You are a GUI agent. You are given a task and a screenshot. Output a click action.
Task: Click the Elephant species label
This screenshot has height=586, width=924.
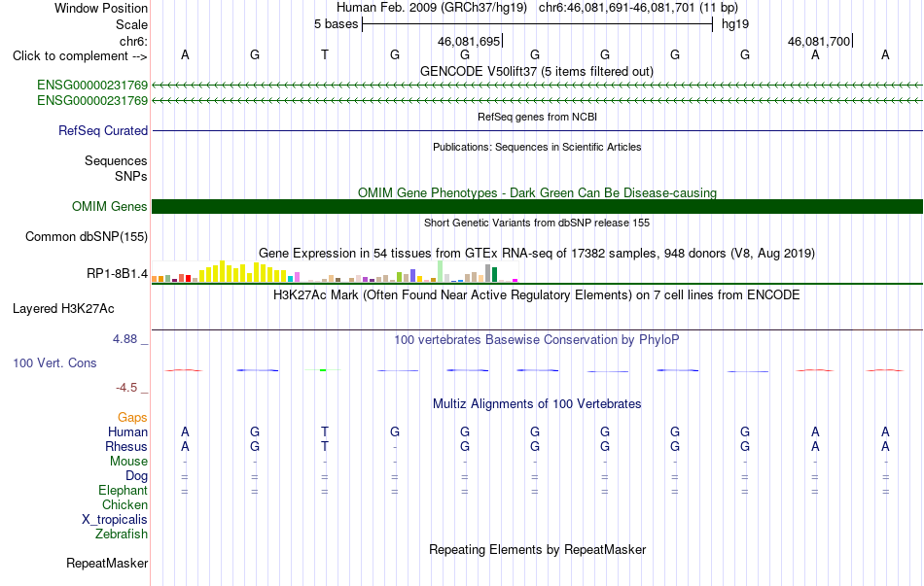[x=123, y=490]
